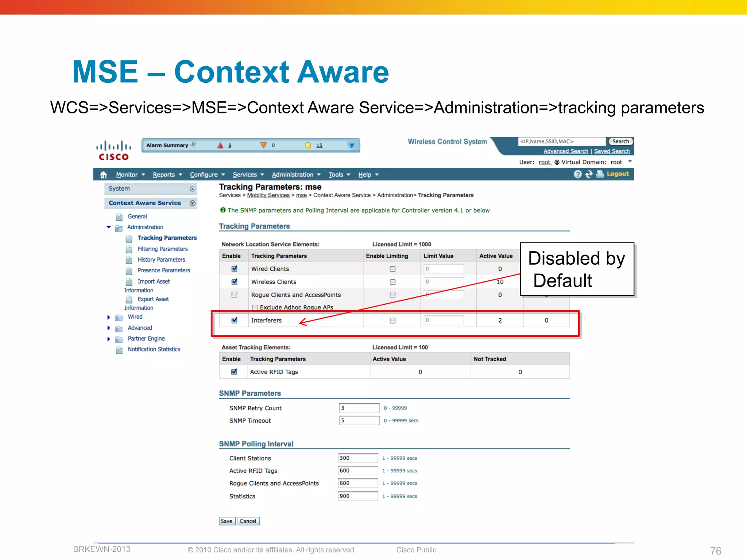The image size is (747, 560).
Task: Expand the Wired tree node
Action: pos(109,317)
